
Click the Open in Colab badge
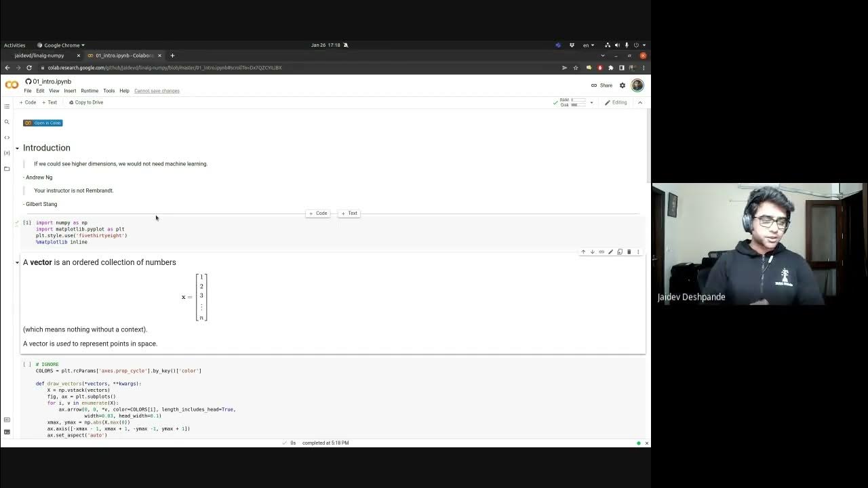(43, 123)
